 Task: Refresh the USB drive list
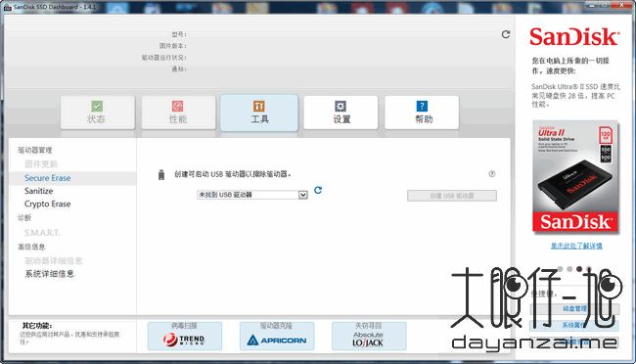318,190
